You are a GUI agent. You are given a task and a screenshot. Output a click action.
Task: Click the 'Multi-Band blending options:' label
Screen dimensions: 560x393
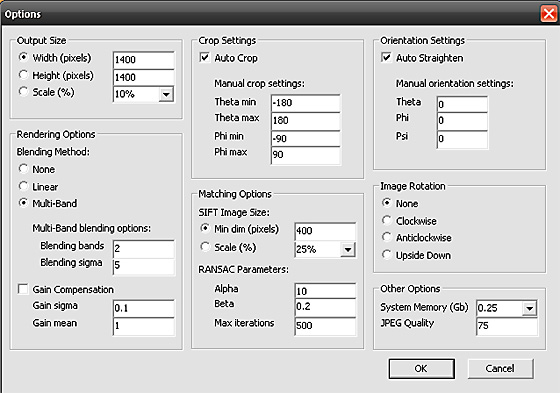point(91,228)
